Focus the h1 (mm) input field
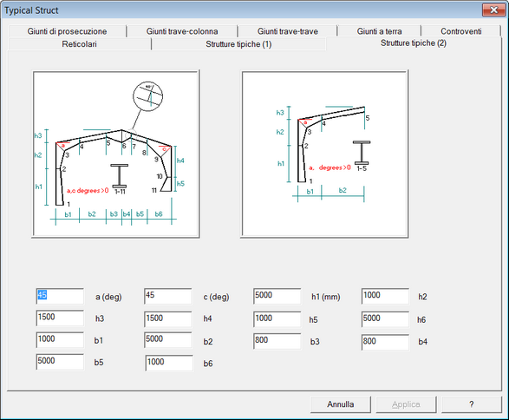Viewport: 509px width, 420px height. click(277, 296)
